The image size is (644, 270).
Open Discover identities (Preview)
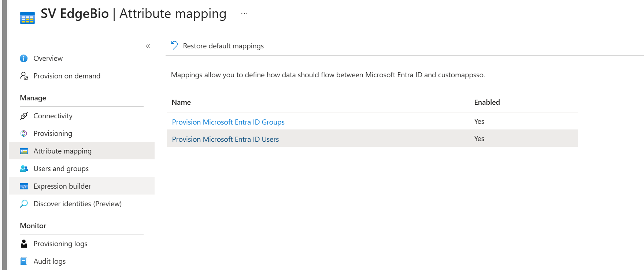point(78,204)
